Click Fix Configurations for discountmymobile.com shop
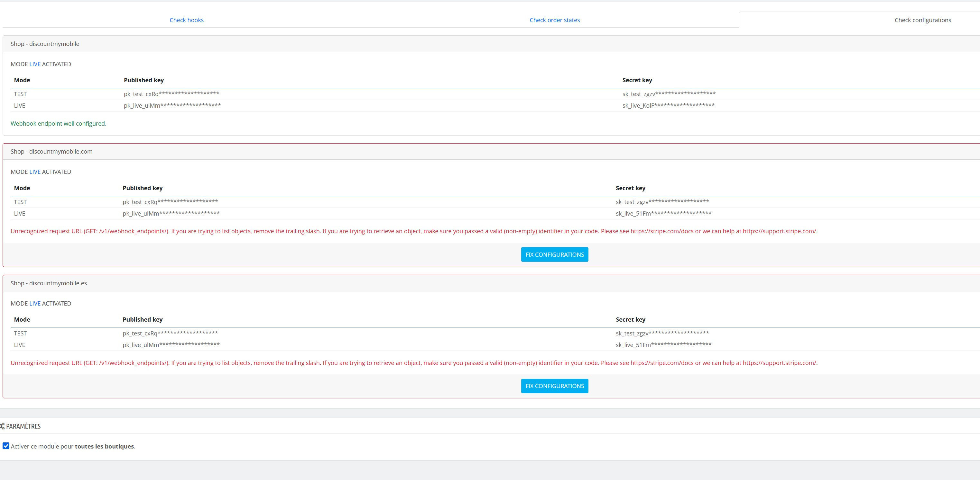The height and width of the screenshot is (480, 980). click(x=554, y=255)
